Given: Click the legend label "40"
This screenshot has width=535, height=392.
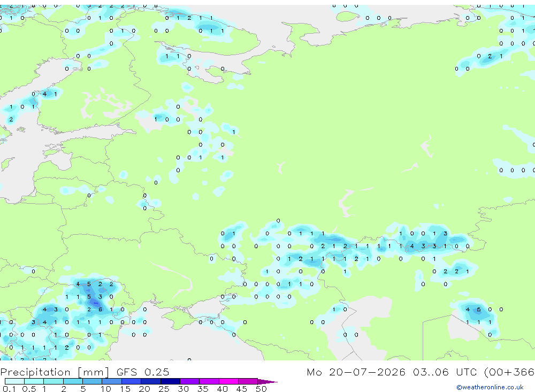Looking at the screenshot, I should (x=222, y=389).
